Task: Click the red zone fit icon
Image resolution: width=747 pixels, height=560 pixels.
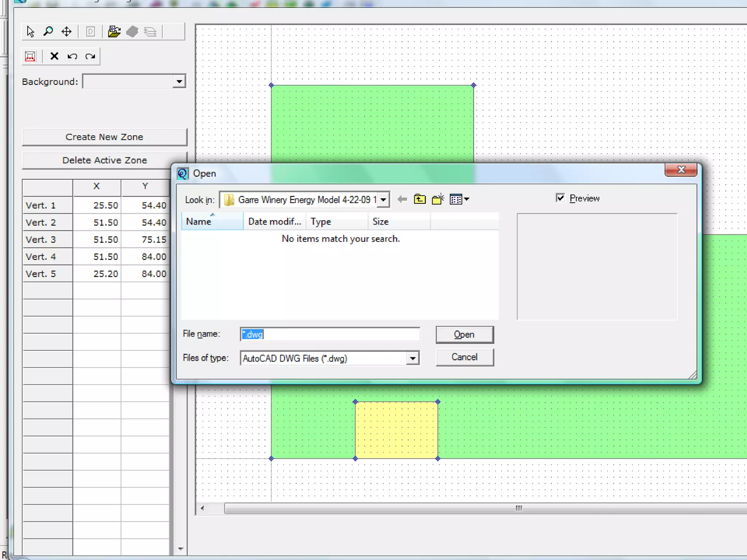Action: pos(30,56)
